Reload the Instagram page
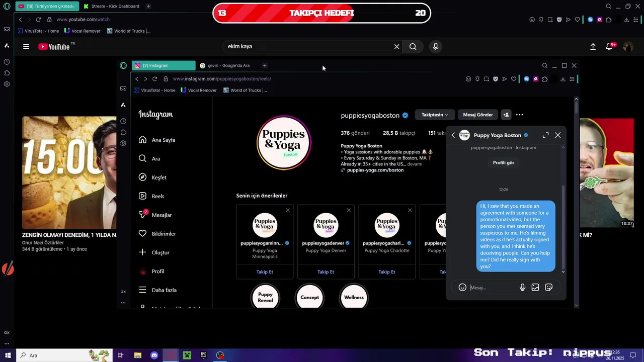 [x=154, y=79]
